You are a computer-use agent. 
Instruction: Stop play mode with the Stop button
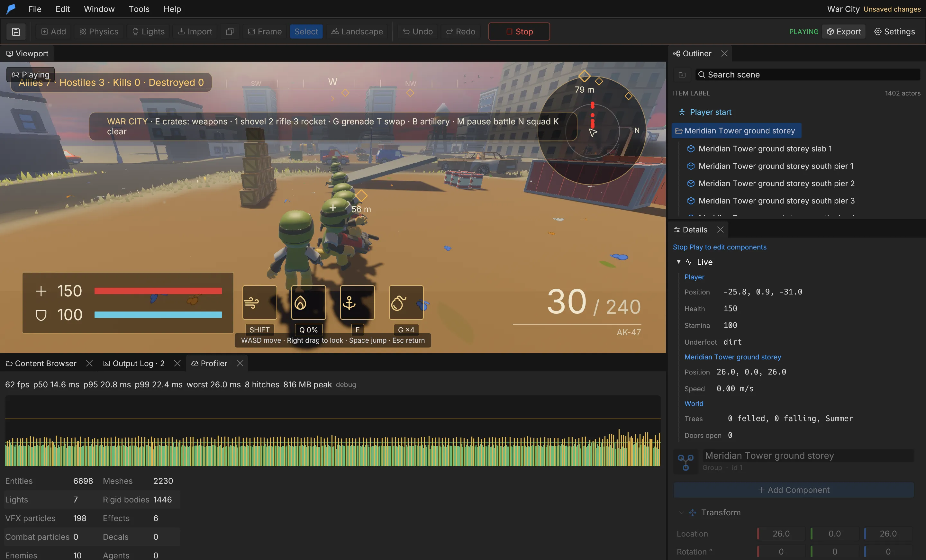point(519,32)
